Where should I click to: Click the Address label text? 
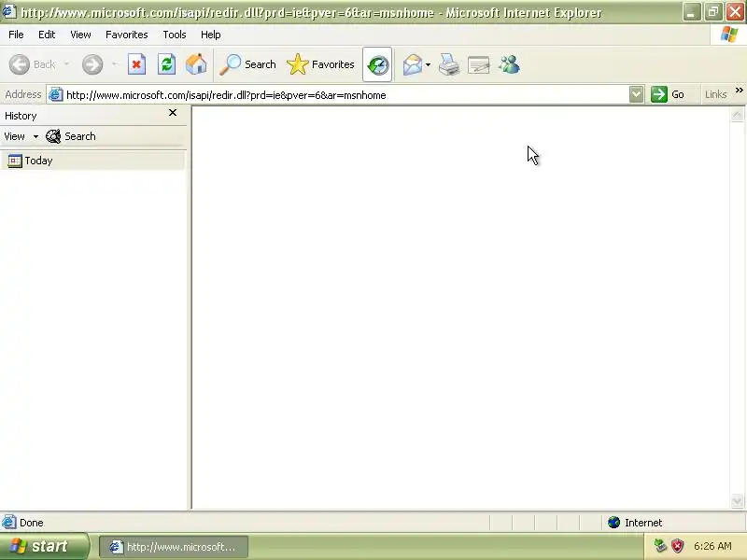pyautogui.click(x=22, y=94)
